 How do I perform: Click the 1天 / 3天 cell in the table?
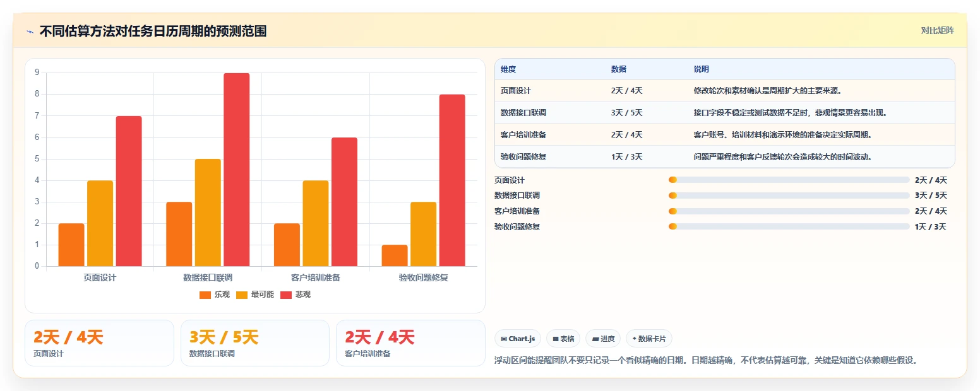(x=627, y=157)
